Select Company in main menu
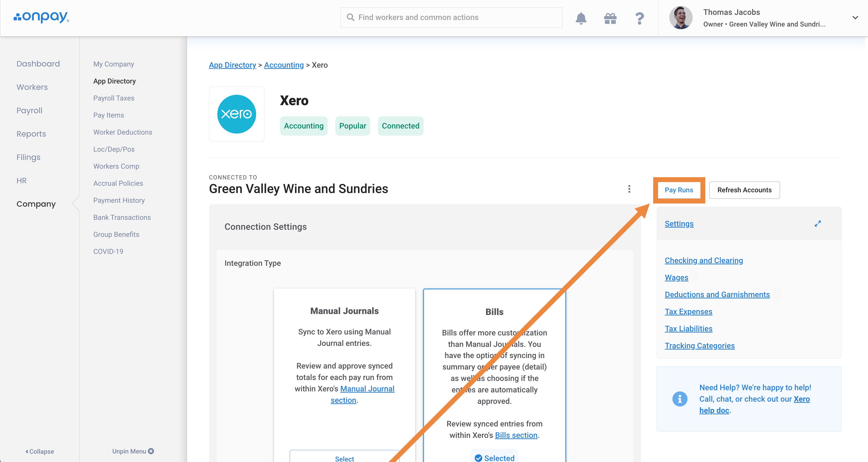868x462 pixels. point(36,204)
